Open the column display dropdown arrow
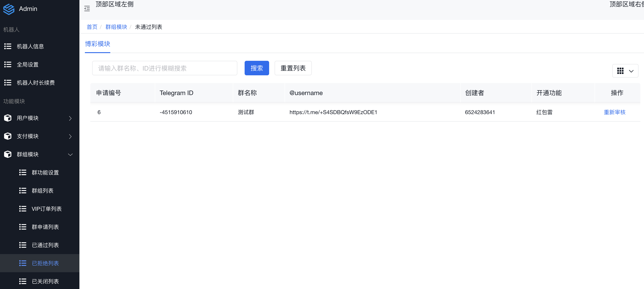Screen dimensions: 644x289 pyautogui.click(x=631, y=71)
